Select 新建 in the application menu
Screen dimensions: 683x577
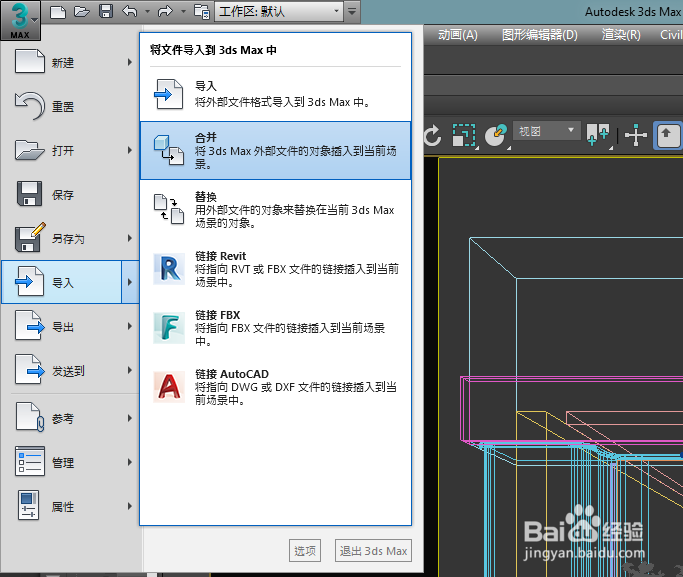[x=70, y=62]
